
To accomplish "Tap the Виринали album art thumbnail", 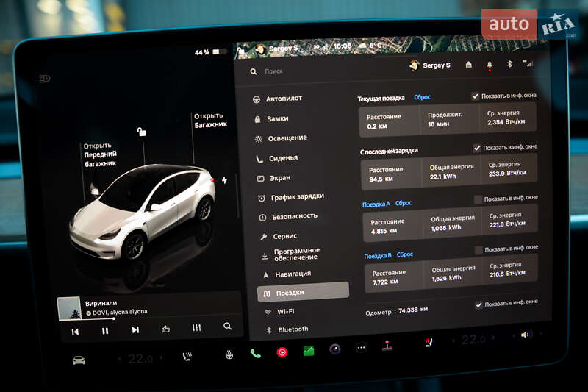I will point(69,308).
